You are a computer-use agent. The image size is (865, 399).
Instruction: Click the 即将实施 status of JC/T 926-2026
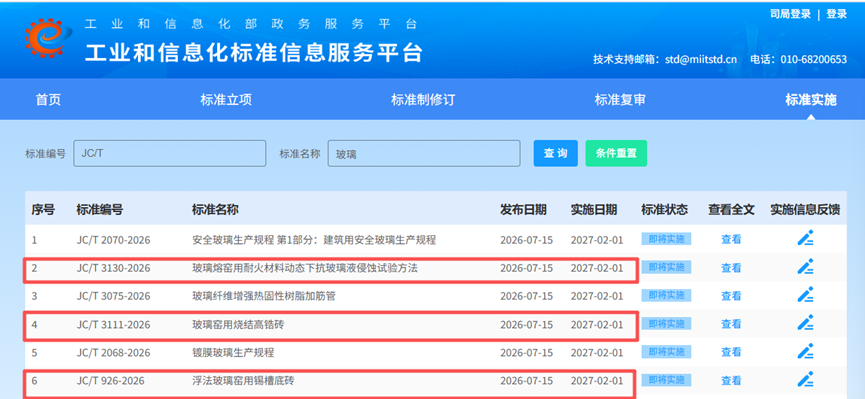tap(666, 380)
